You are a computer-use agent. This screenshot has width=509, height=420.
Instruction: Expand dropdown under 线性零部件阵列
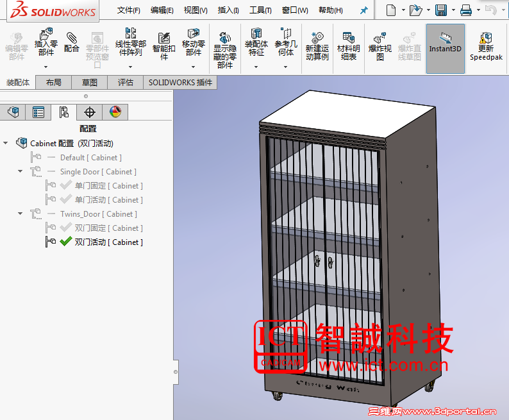(x=131, y=67)
